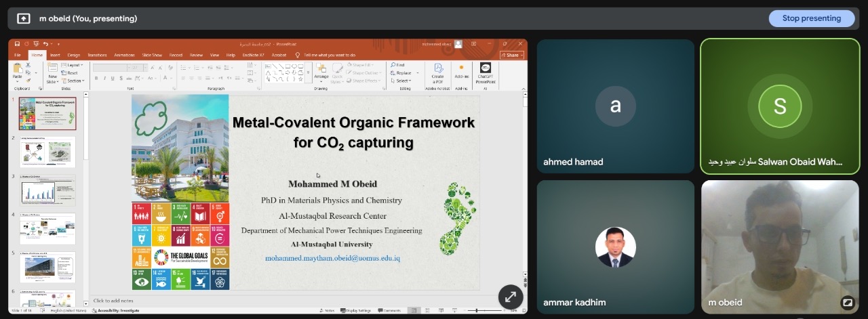This screenshot has width=868, height=319.
Task: Open the ChatGPT PowerPoint add-in
Action: [x=486, y=70]
